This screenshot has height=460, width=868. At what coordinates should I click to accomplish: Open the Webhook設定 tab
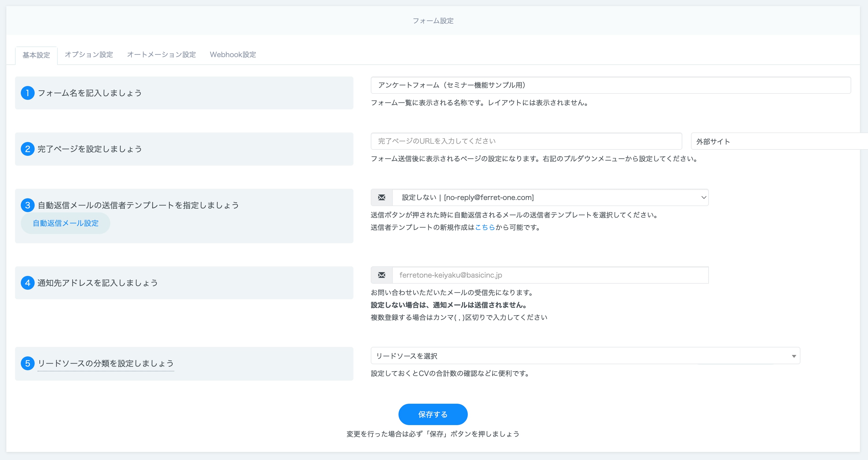(233, 55)
